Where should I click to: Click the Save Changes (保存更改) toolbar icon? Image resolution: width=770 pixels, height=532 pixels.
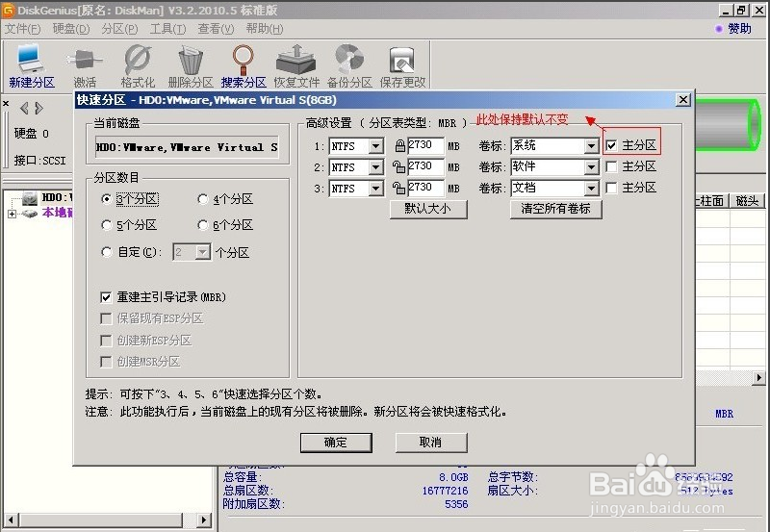pos(402,60)
